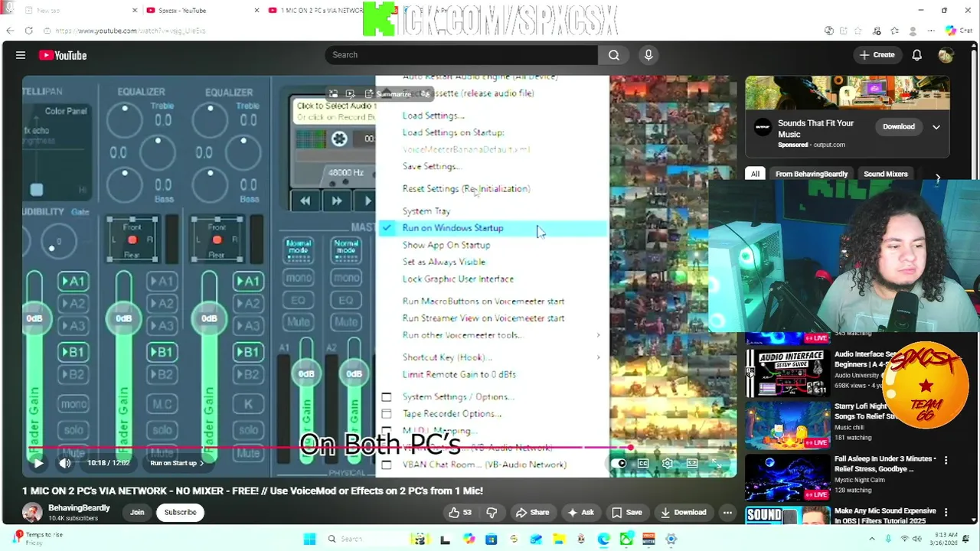Open Fall Asleep In Under 3 Minutes video
The height and width of the screenshot is (551, 980).
tap(885, 464)
